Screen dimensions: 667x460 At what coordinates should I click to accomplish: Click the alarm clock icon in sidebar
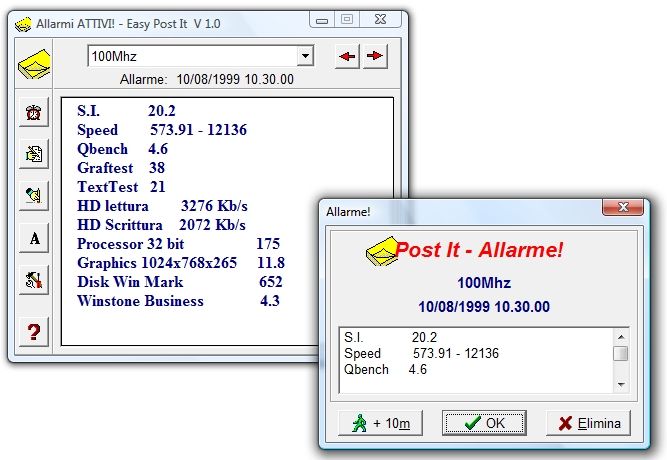pyautogui.click(x=34, y=112)
